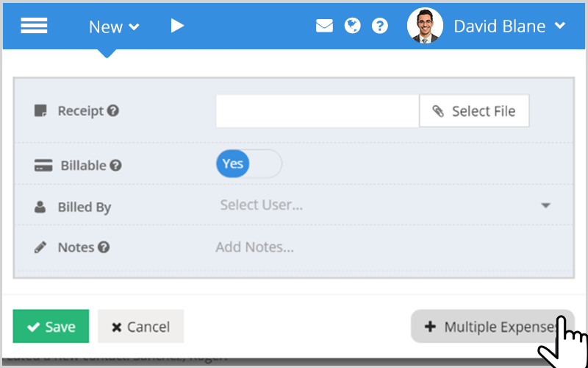This screenshot has width=588, height=368.
Task: Open the David Blane user dropdown
Action: 509,26
